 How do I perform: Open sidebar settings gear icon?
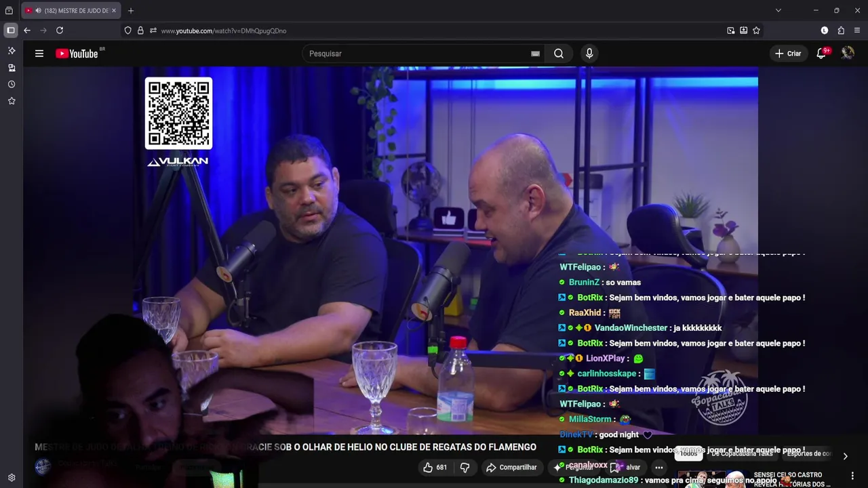pyautogui.click(x=12, y=478)
